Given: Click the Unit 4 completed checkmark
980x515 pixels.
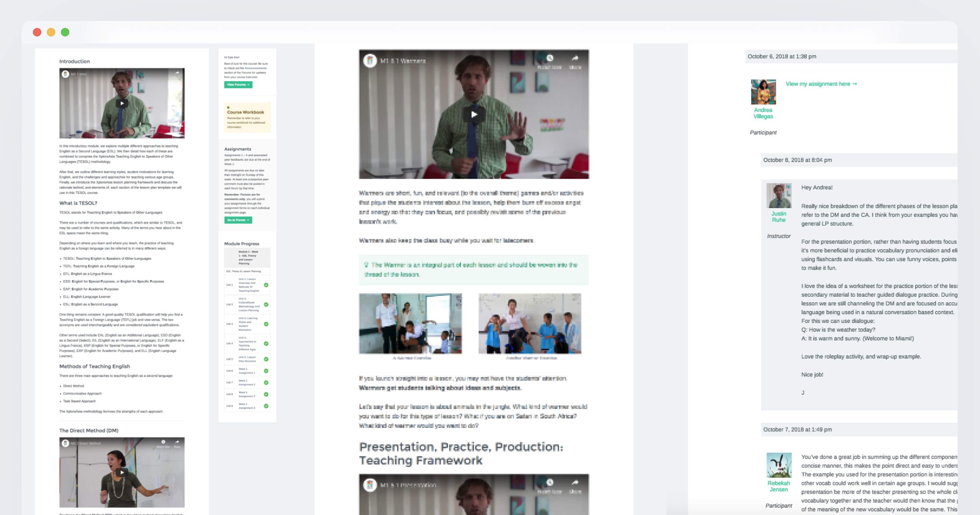Looking at the screenshot, I should [266, 344].
